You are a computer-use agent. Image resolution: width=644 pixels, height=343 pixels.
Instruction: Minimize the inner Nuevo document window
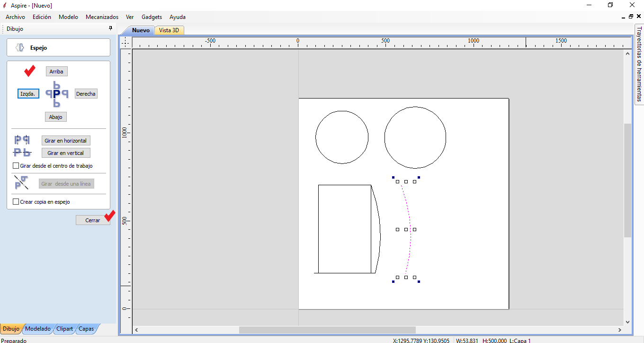click(624, 17)
